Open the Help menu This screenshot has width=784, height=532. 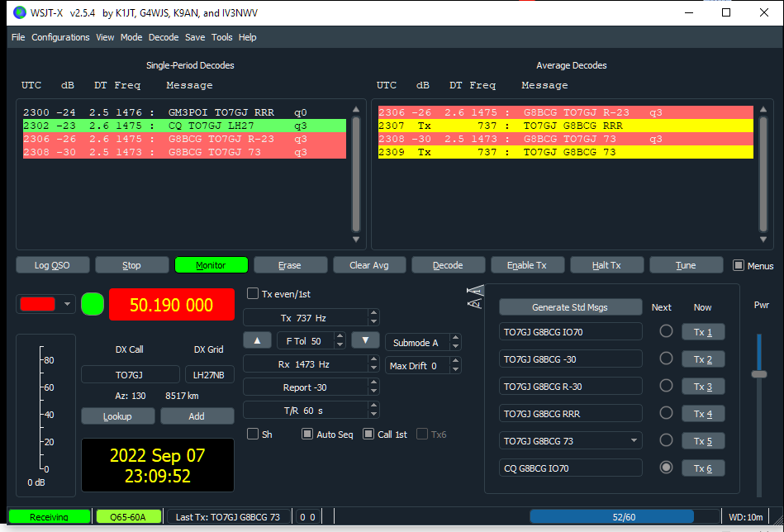click(248, 37)
